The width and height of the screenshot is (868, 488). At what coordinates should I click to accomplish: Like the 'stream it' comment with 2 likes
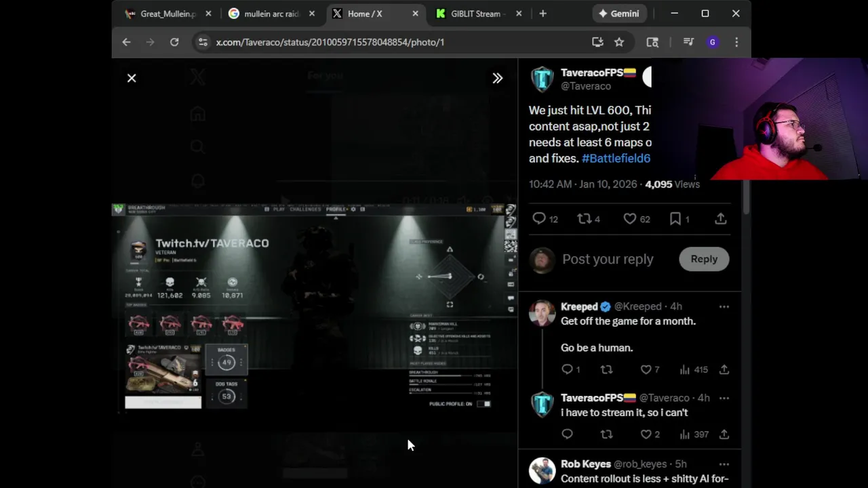coord(650,434)
